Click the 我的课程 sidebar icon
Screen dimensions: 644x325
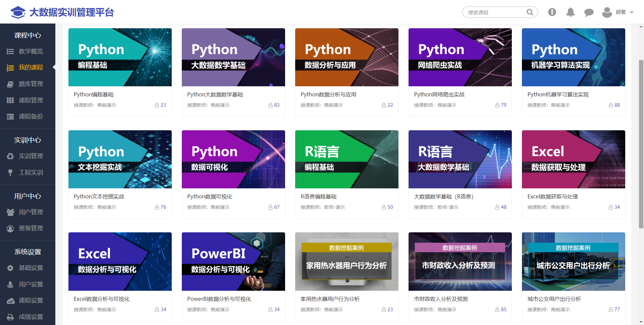pos(10,68)
